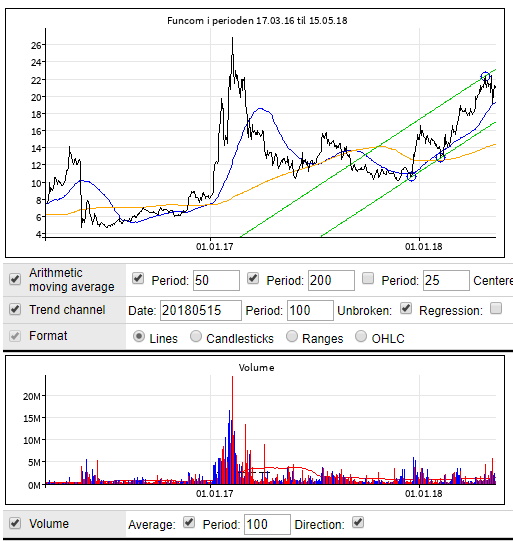Click the OHLC label text
513x541 pixels.
coord(388,339)
